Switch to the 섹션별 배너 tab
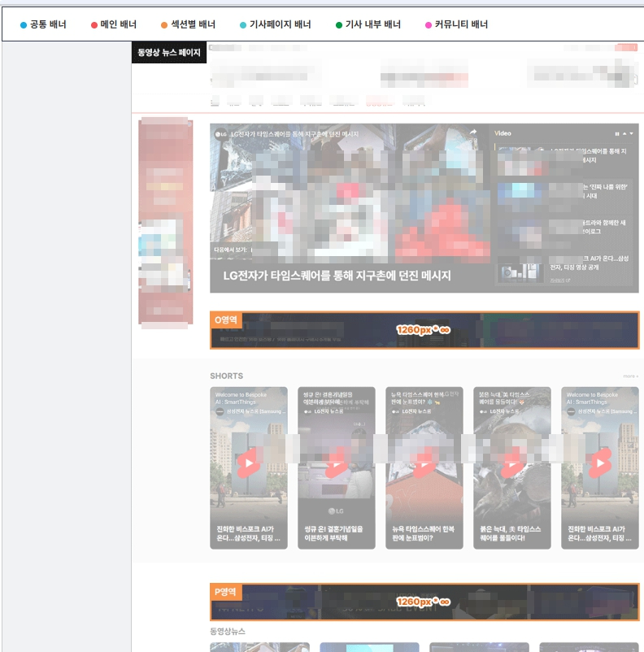The height and width of the screenshot is (652, 644). click(x=189, y=24)
